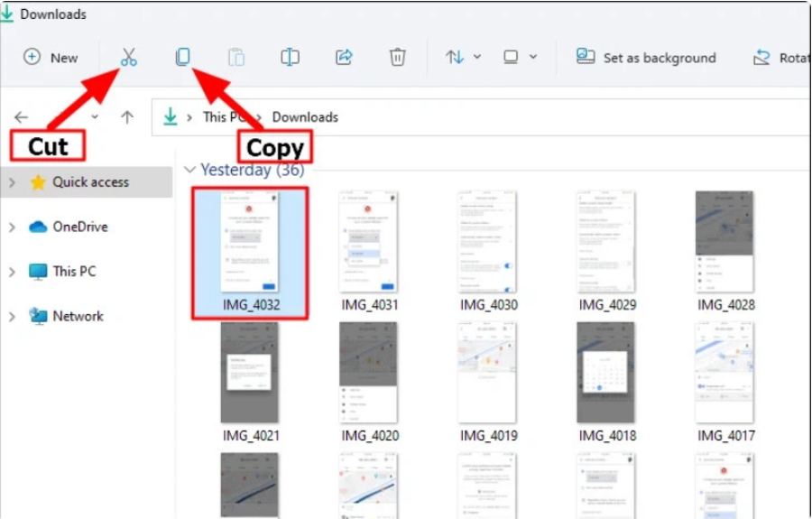The width and height of the screenshot is (812, 519).
Task: Expand the This PC tree node
Action: click(x=12, y=272)
